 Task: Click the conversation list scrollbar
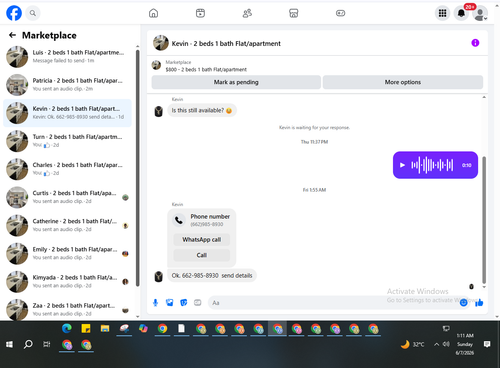[138, 168]
